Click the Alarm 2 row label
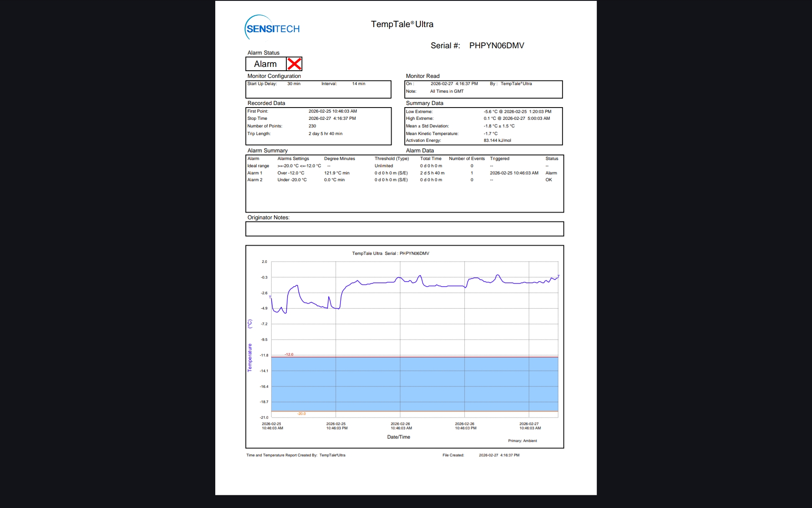Viewport: 812px width, 508px height. (255, 180)
